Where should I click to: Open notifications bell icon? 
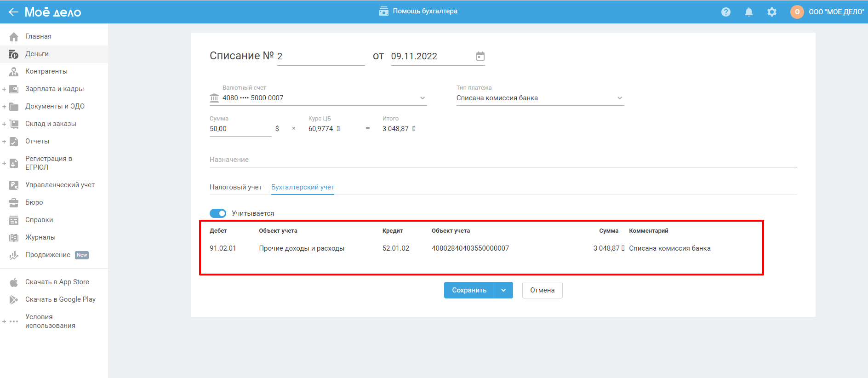click(749, 12)
